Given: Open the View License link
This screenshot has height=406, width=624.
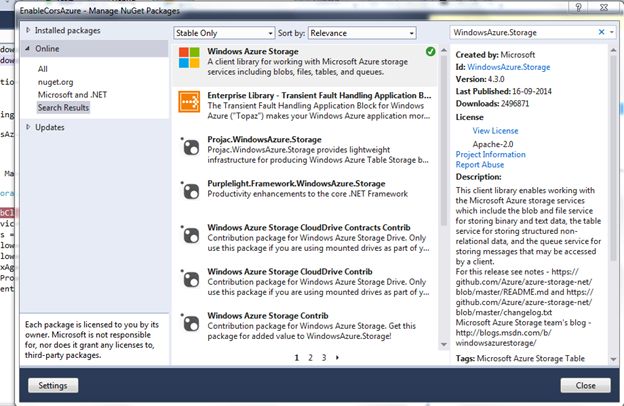Looking at the screenshot, I should click(x=495, y=131).
